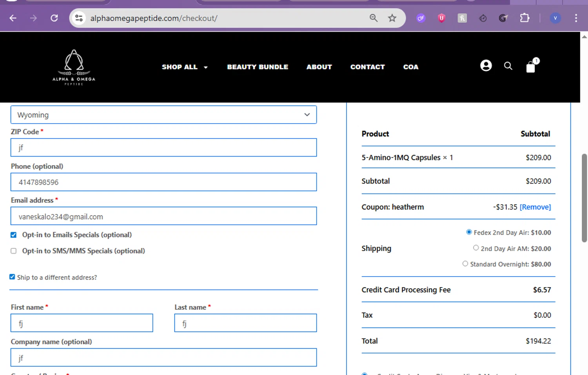Screen dimensions: 588x375
Task: Open the purple round extension icon
Action: (x=421, y=18)
